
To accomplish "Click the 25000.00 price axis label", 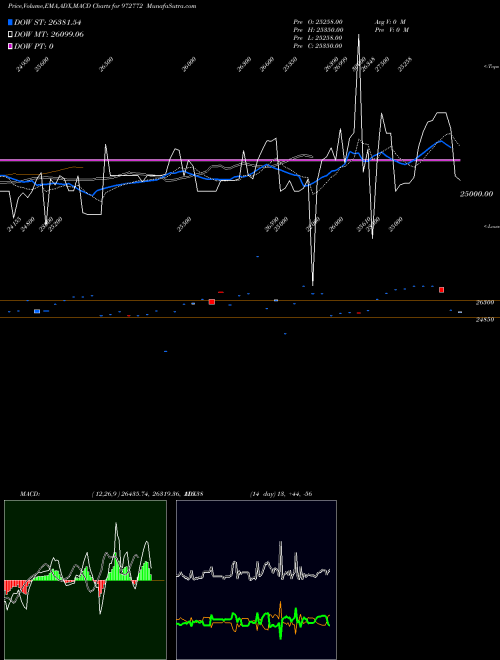I will tap(476, 194).
